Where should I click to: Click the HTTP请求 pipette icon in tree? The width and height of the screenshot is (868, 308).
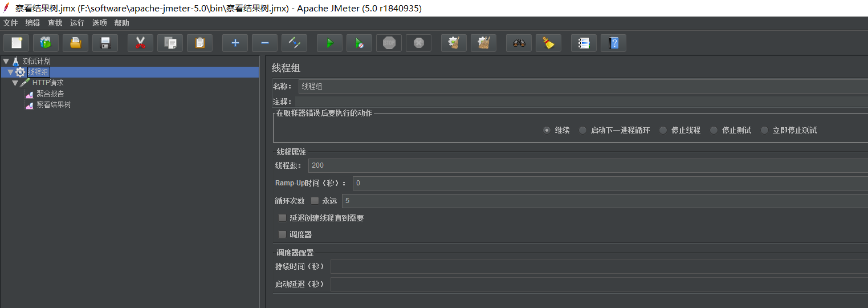[x=25, y=83]
